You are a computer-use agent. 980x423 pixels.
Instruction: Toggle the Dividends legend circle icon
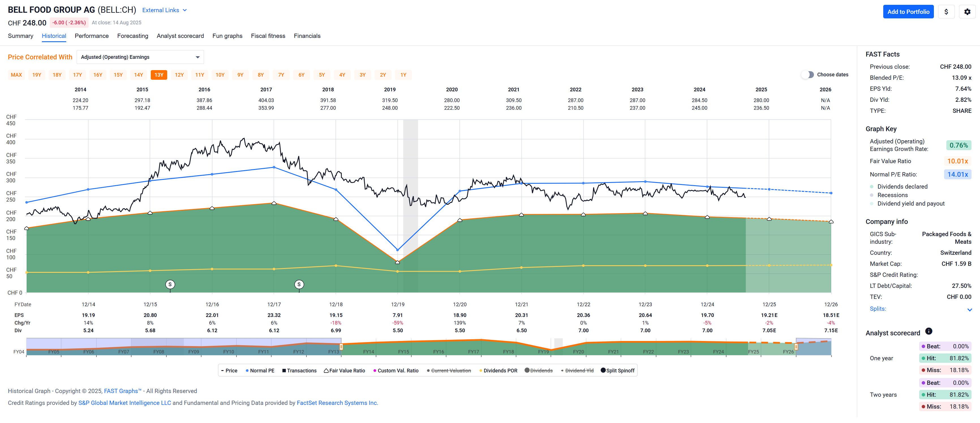click(527, 370)
